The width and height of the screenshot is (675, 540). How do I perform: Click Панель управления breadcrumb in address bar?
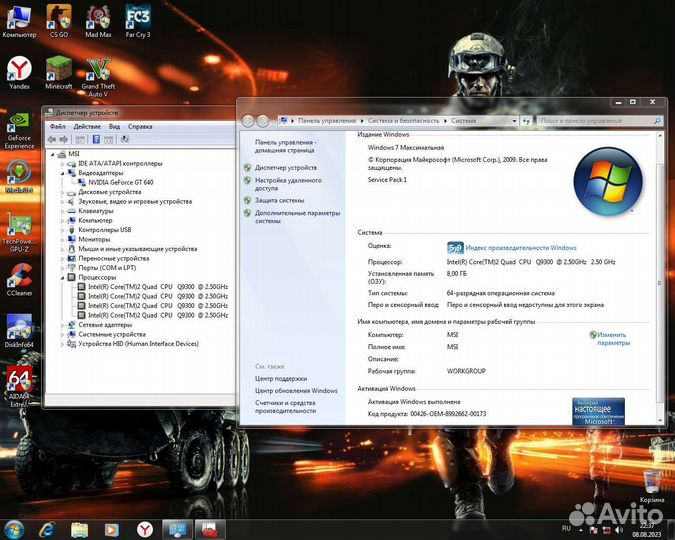tap(327, 121)
